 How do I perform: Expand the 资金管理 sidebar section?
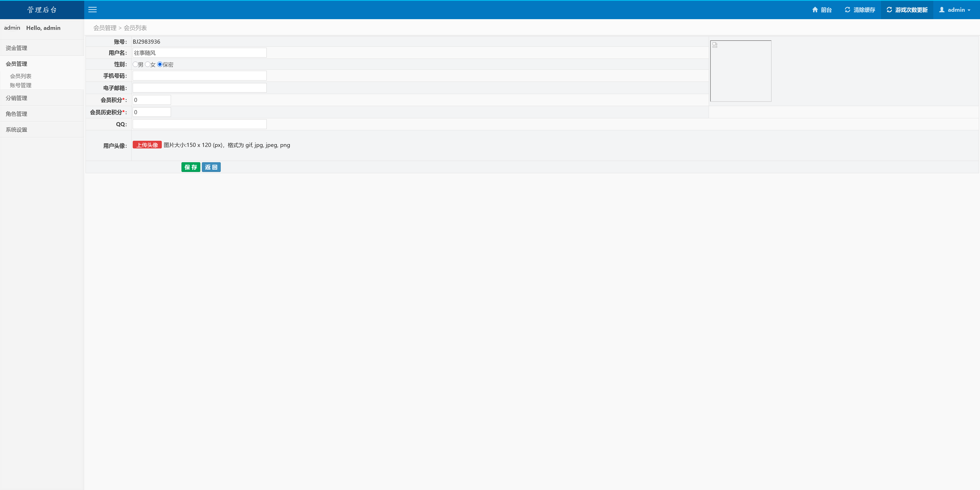(x=16, y=48)
